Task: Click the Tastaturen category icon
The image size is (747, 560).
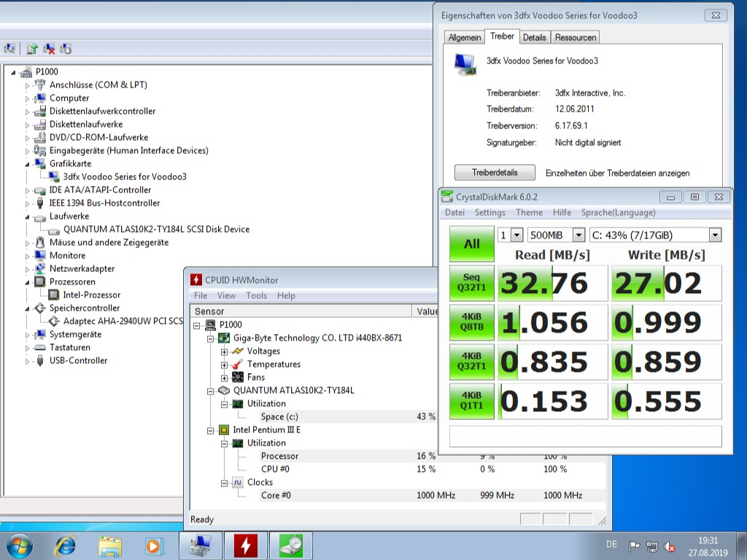Action: [x=40, y=347]
